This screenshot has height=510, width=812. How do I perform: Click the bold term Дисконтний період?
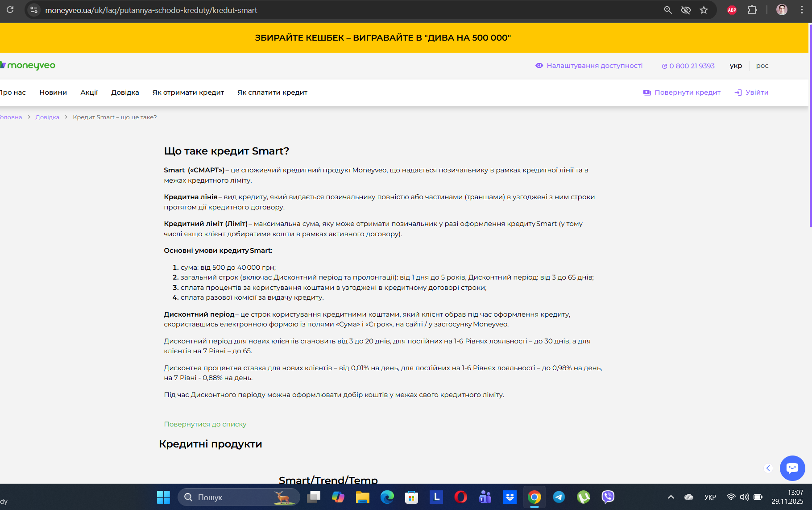click(x=199, y=314)
